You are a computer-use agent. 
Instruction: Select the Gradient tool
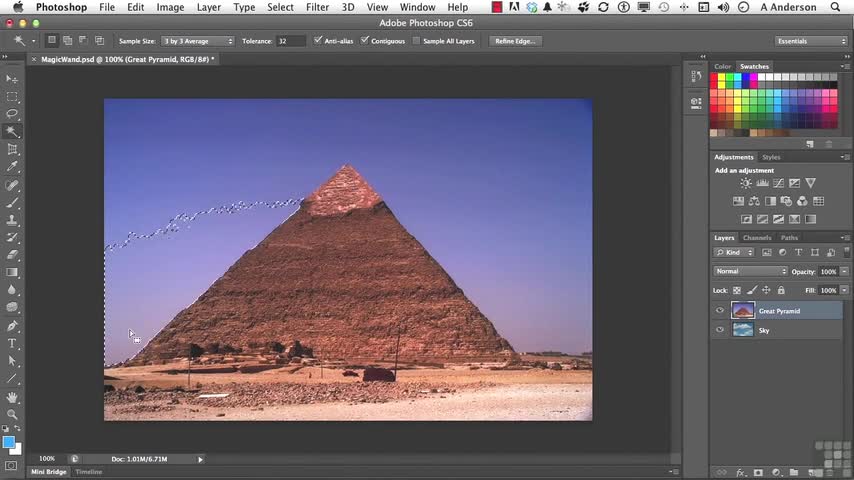pos(11,272)
